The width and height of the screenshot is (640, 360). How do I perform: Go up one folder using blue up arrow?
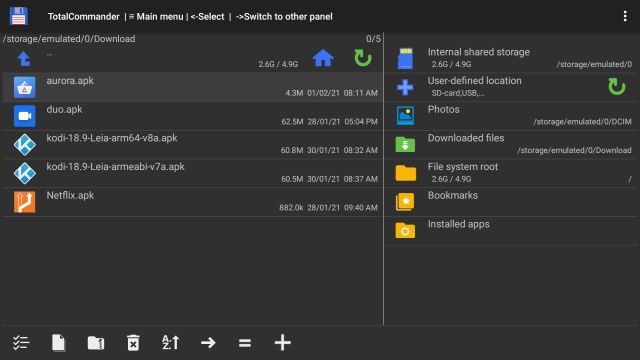(x=24, y=59)
